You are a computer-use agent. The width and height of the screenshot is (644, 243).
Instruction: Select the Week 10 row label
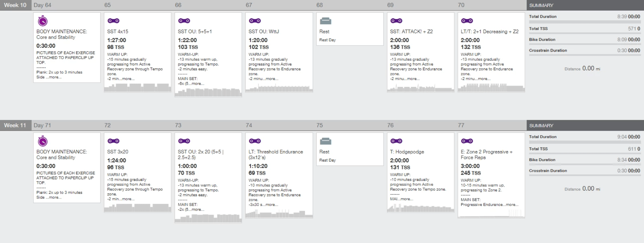click(x=15, y=5)
